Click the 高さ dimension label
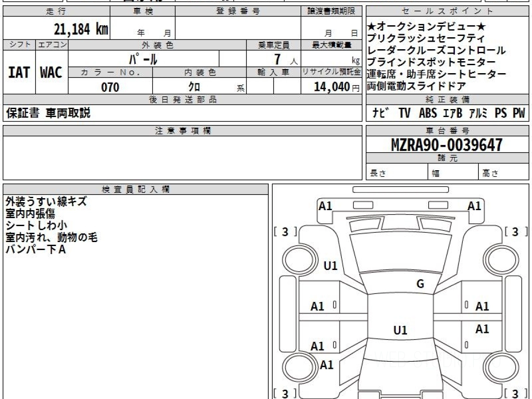Image resolution: width=532 pixels, height=399 pixels. [491, 173]
